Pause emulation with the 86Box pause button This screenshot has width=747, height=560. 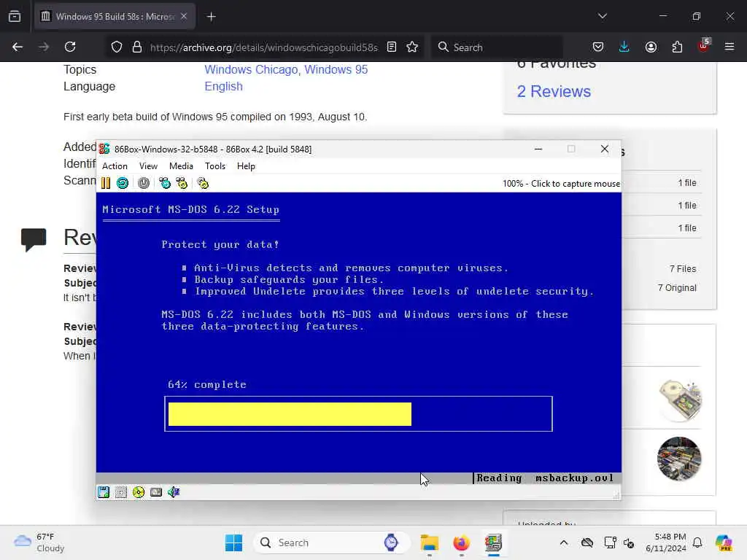coord(106,183)
